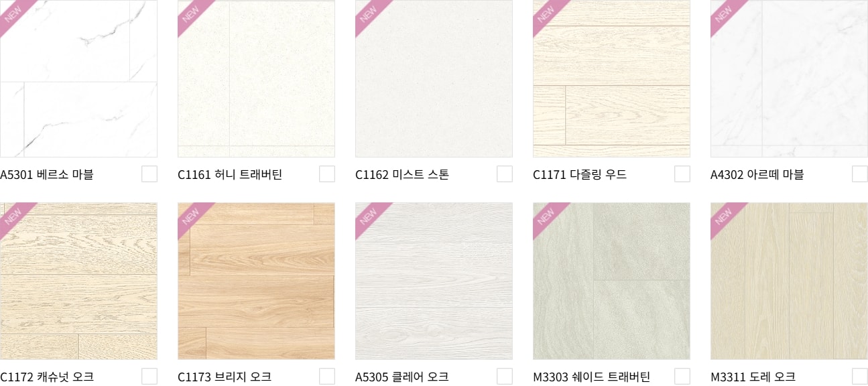
Task: Toggle the C1173 브리지 오크 checkbox
Action: (327, 377)
